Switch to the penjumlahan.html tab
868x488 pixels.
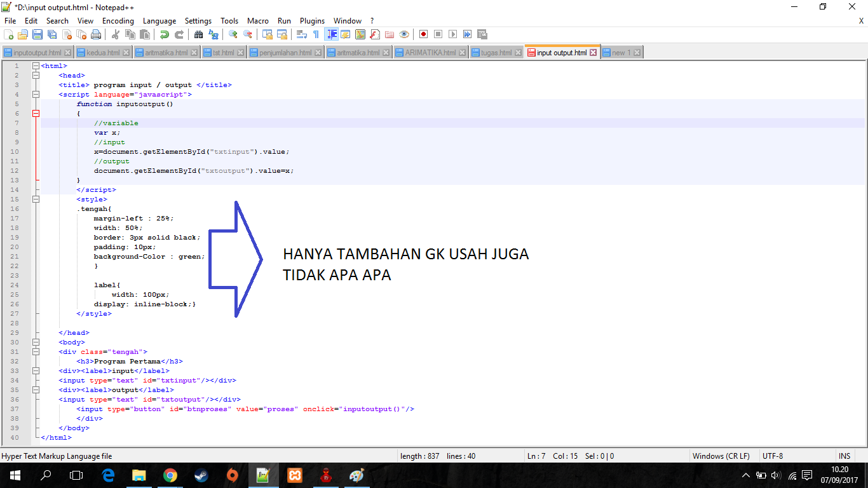pos(285,53)
